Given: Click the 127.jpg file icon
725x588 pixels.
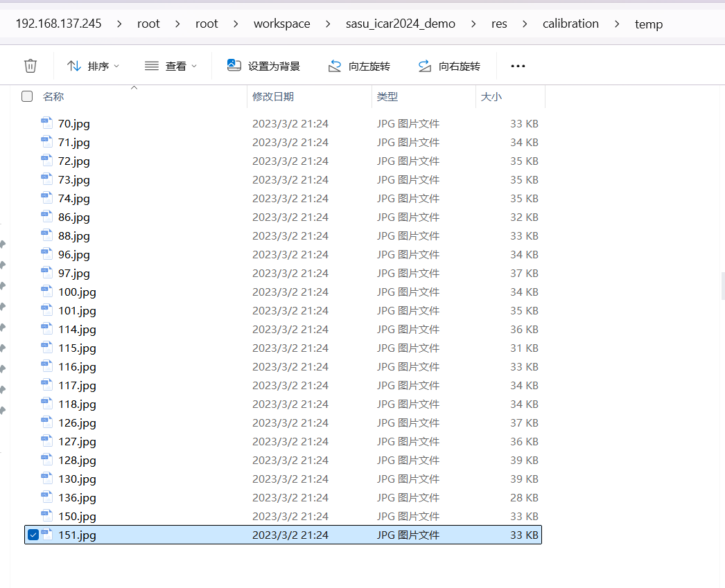Looking at the screenshot, I should point(46,440).
